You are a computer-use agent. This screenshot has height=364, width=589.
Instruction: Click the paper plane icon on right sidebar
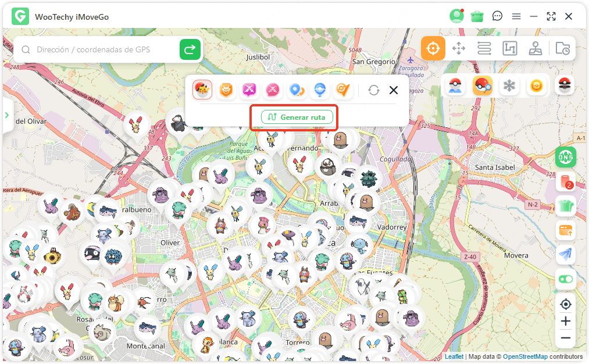565,255
